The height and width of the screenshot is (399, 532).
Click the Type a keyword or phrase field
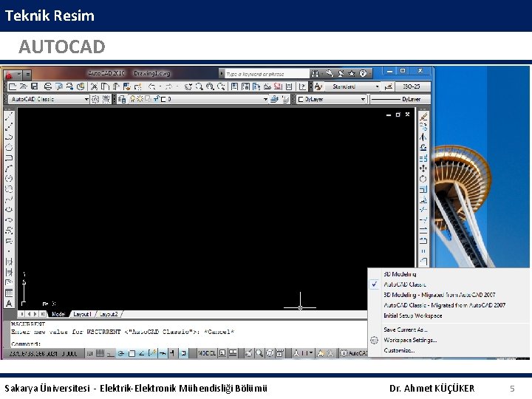pos(267,74)
